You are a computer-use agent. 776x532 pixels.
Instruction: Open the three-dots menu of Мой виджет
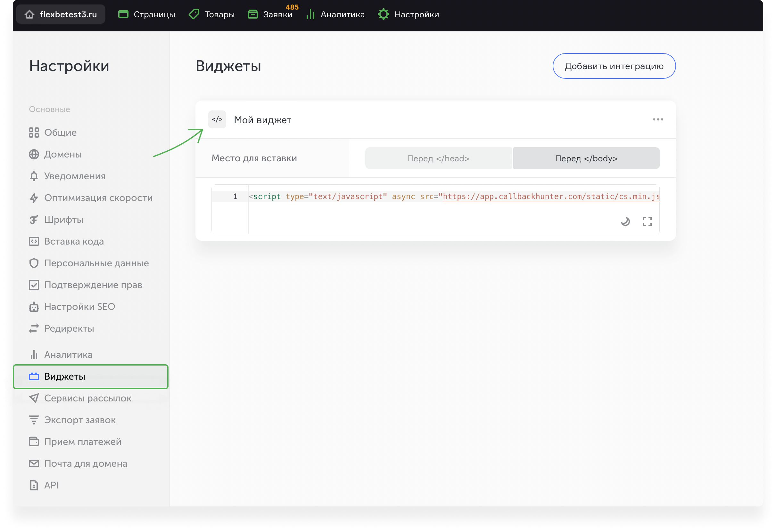coord(657,119)
